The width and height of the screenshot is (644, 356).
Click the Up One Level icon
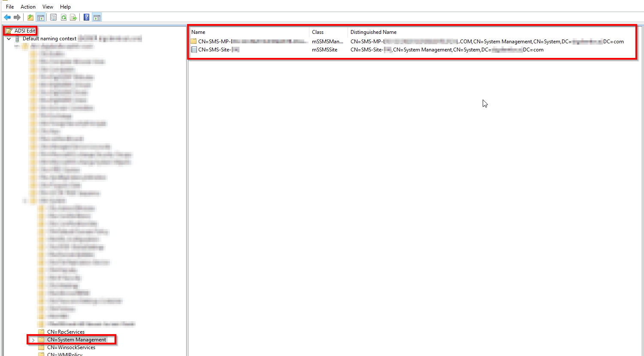click(30, 17)
